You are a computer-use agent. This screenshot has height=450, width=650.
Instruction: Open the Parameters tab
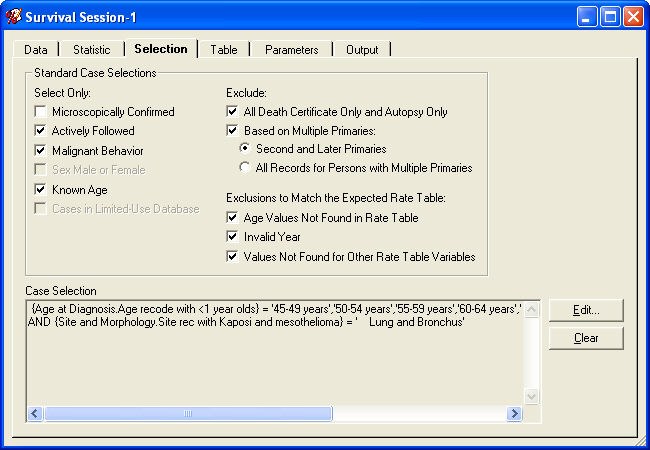coord(292,49)
